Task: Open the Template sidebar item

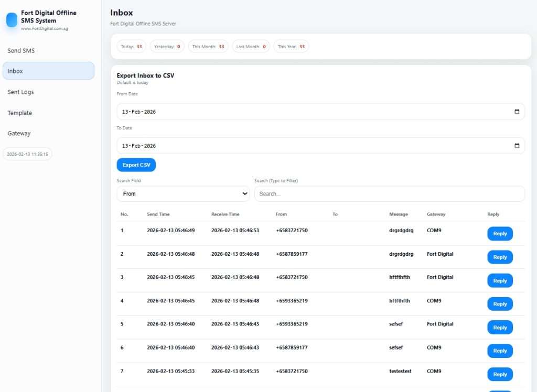Action: 19,113
